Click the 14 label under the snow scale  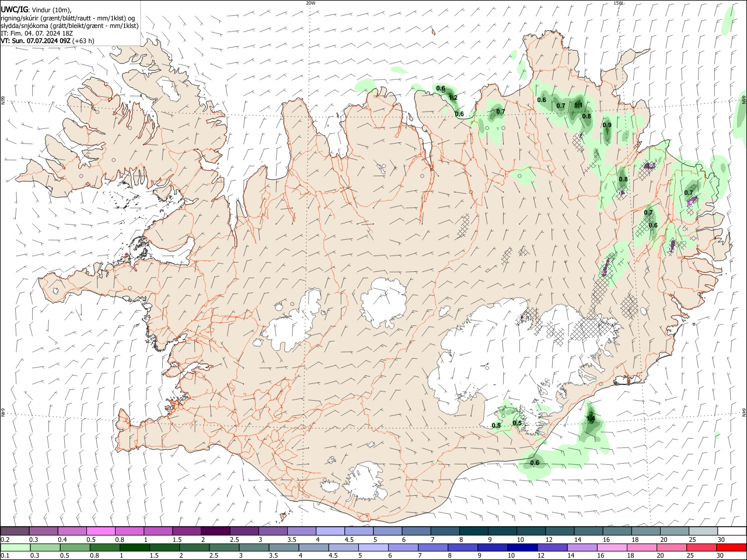point(578,540)
